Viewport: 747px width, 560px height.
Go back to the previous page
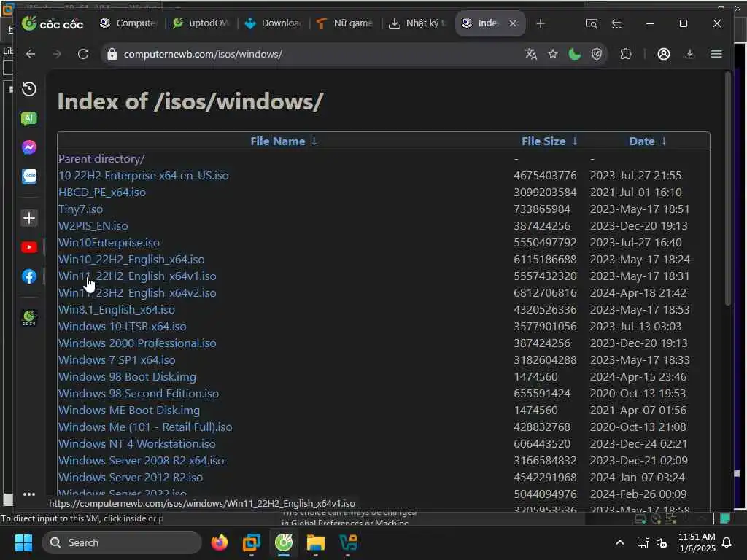(31, 54)
